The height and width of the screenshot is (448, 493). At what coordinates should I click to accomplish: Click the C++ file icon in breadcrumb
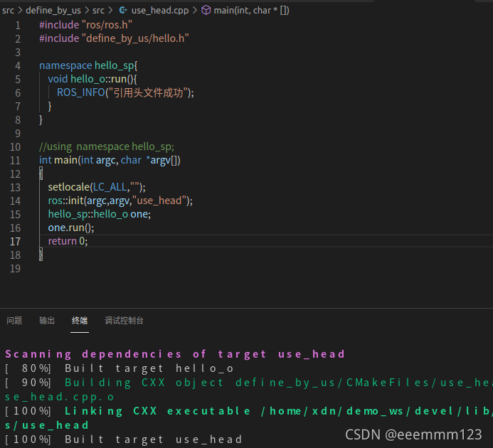(x=123, y=11)
